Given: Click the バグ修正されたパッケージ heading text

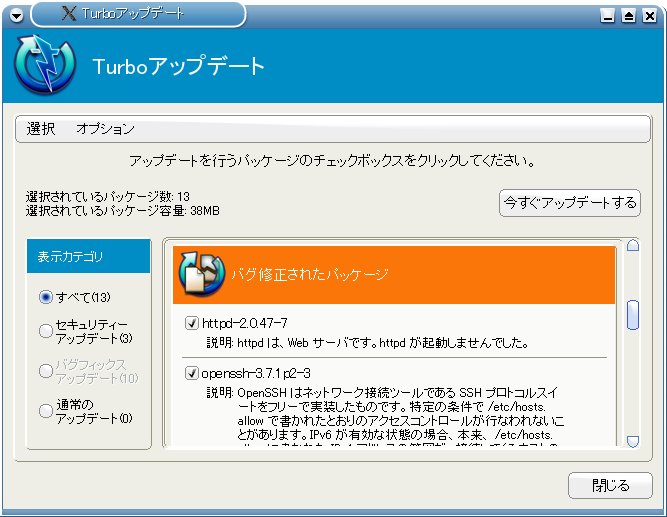Looking at the screenshot, I should pyautogui.click(x=310, y=274).
